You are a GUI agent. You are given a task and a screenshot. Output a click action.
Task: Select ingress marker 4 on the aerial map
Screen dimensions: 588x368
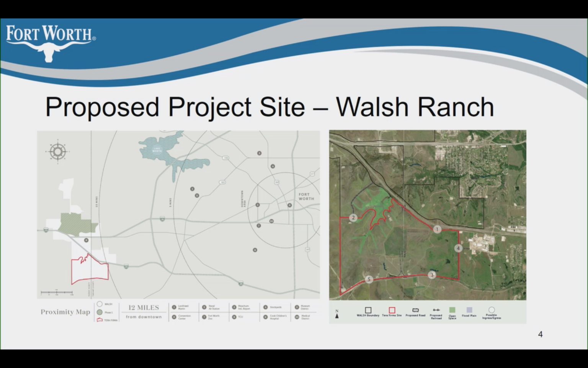click(458, 248)
